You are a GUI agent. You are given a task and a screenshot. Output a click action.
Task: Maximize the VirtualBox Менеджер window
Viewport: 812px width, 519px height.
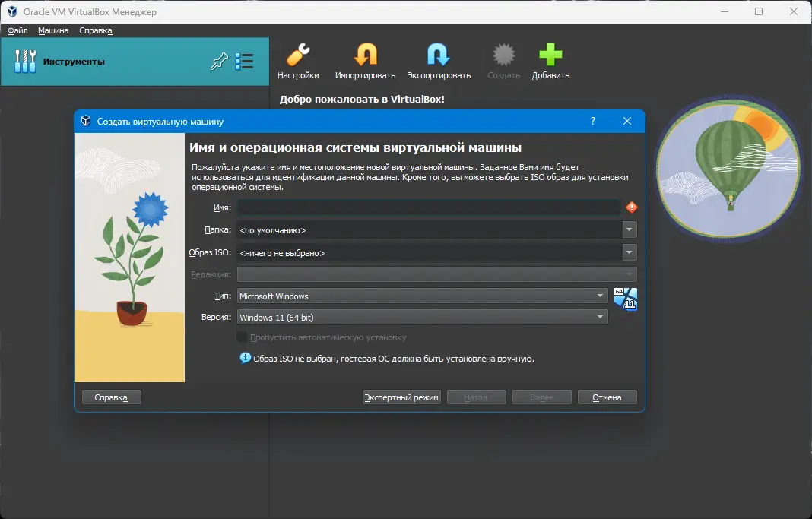759,11
